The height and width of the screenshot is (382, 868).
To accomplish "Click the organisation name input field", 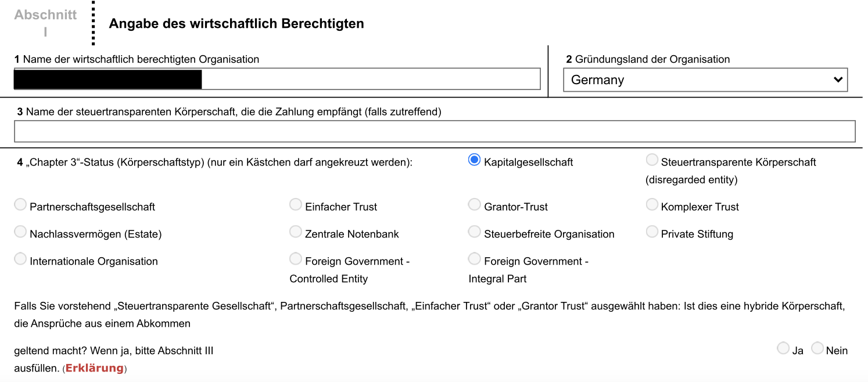I will click(370, 79).
